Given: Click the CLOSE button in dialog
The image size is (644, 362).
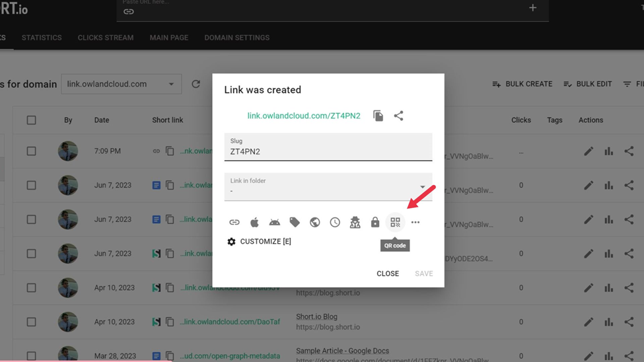Looking at the screenshot, I should click(x=388, y=273).
